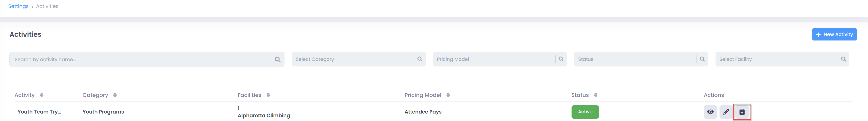This screenshot has width=868, height=121.
Task: Click the activity name search magnifier icon
Action: pyautogui.click(x=278, y=59)
